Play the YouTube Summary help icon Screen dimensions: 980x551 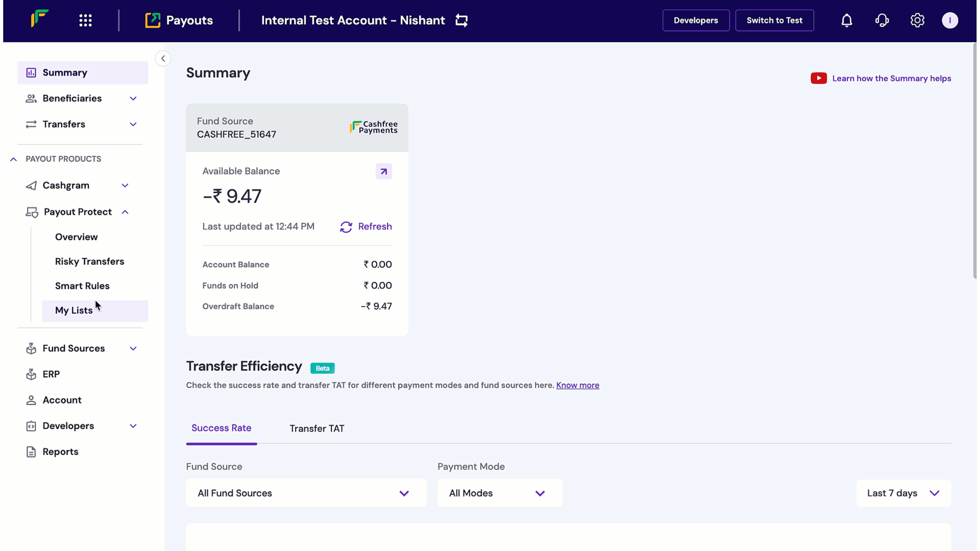(x=819, y=79)
